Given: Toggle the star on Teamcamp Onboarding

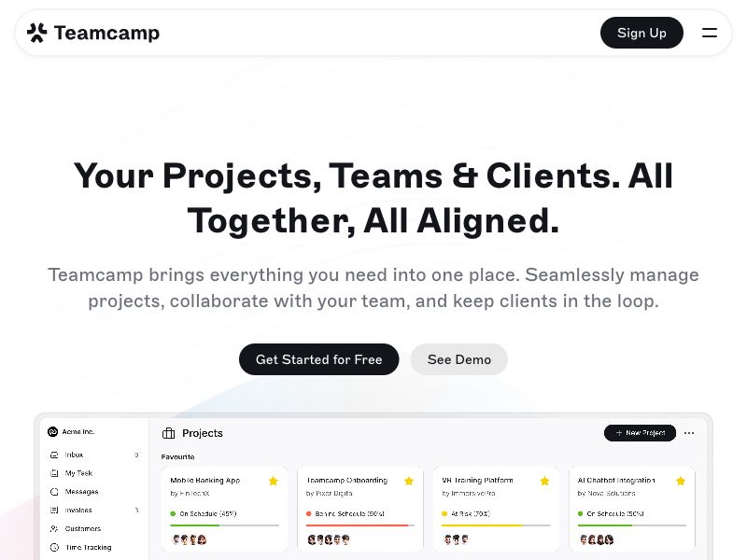Looking at the screenshot, I should coord(409,481).
